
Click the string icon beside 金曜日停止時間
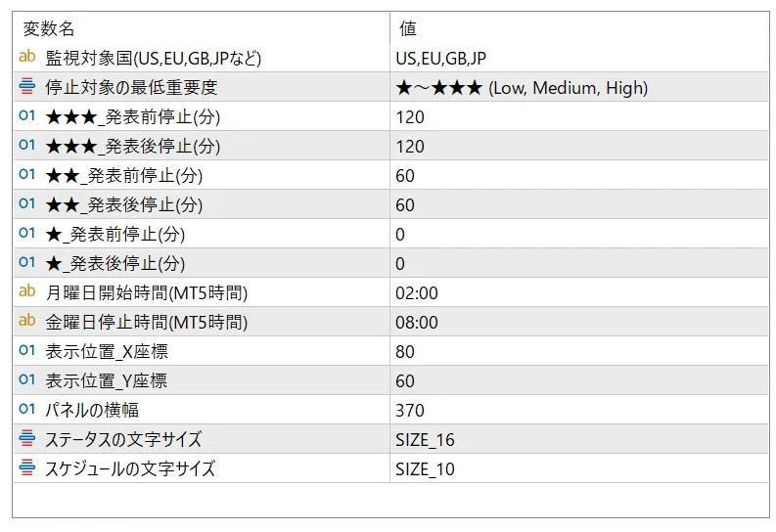[27, 323]
